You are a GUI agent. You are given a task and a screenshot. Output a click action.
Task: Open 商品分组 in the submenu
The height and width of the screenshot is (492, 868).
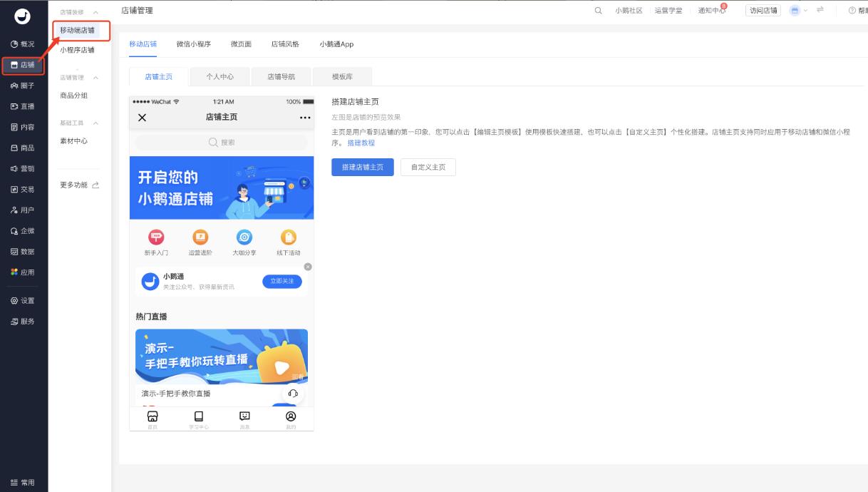click(74, 96)
